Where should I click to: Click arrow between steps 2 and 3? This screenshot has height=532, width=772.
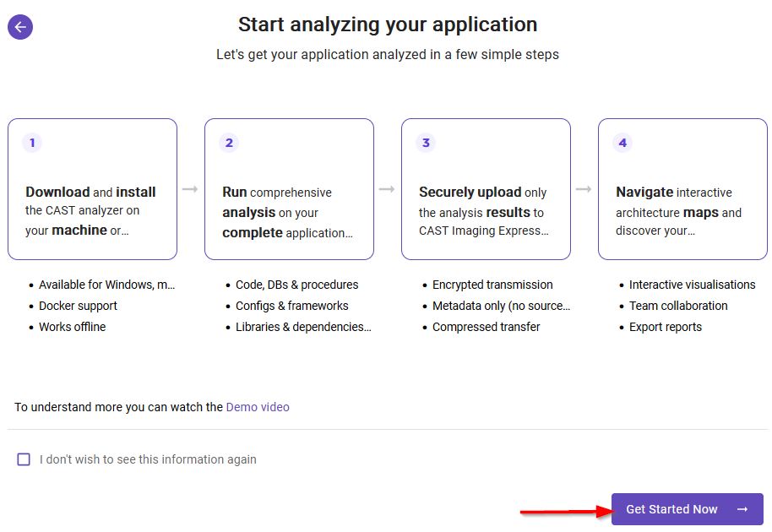[x=387, y=189]
